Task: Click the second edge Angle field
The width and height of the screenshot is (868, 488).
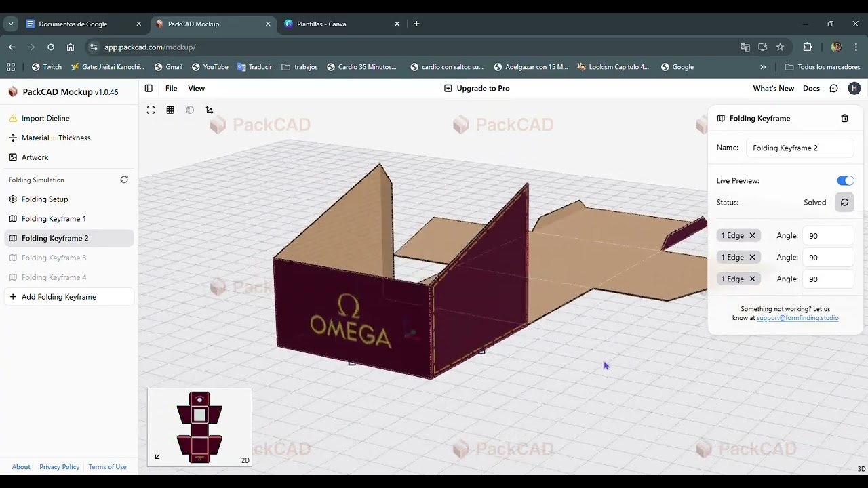Action: point(828,258)
